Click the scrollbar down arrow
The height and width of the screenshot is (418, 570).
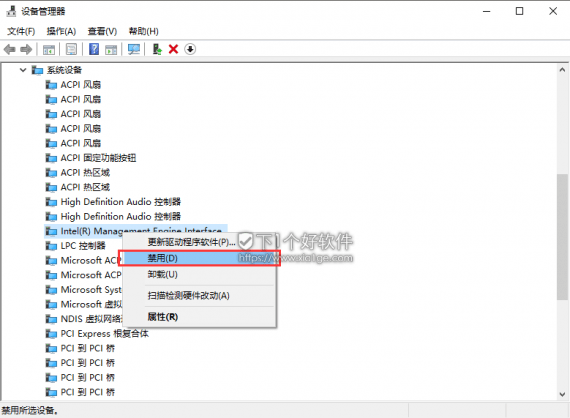pyautogui.click(x=562, y=394)
